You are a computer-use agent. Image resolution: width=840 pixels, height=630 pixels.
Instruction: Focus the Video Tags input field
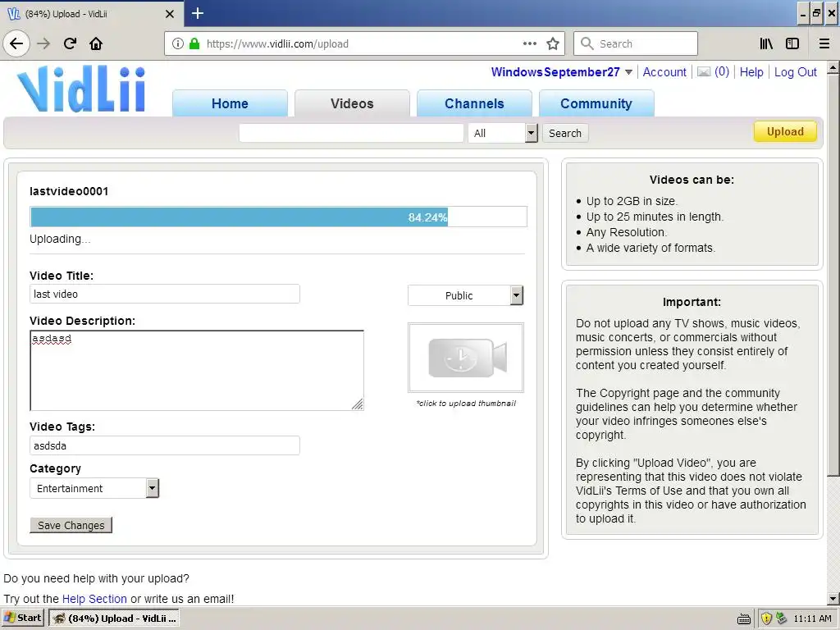pyautogui.click(x=164, y=445)
